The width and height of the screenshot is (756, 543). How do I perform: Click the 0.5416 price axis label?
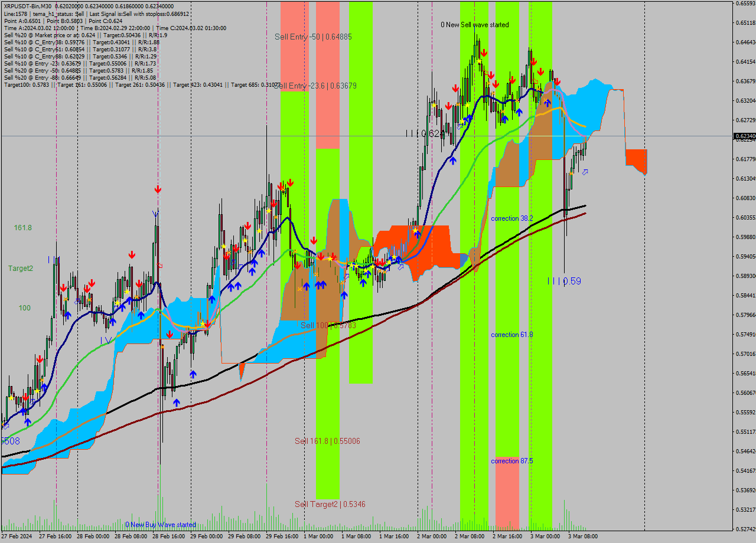pyautogui.click(x=746, y=471)
